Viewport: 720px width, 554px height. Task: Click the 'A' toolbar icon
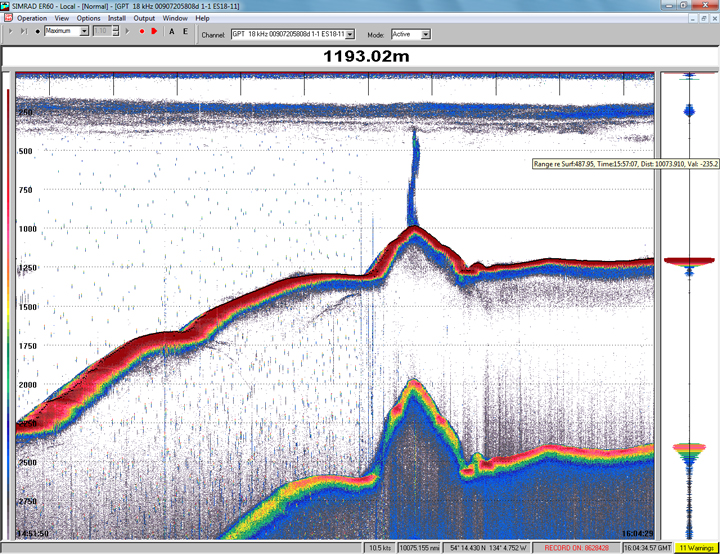(172, 32)
